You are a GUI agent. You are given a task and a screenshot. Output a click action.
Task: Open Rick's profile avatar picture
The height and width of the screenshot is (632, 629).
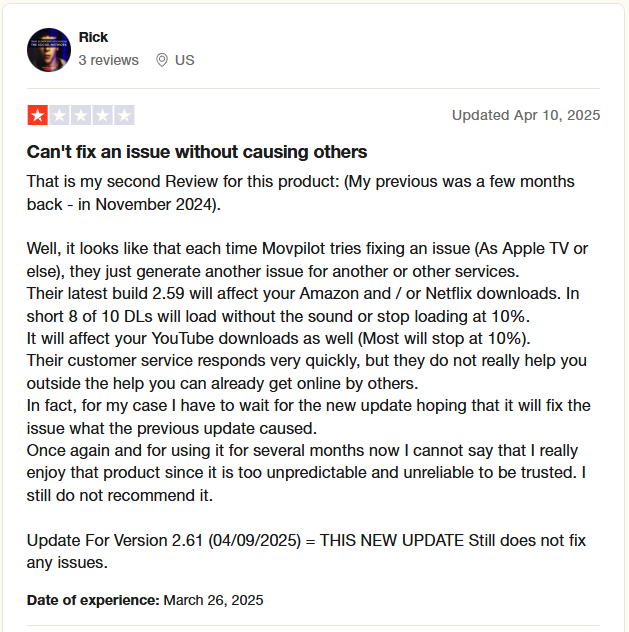[49, 50]
